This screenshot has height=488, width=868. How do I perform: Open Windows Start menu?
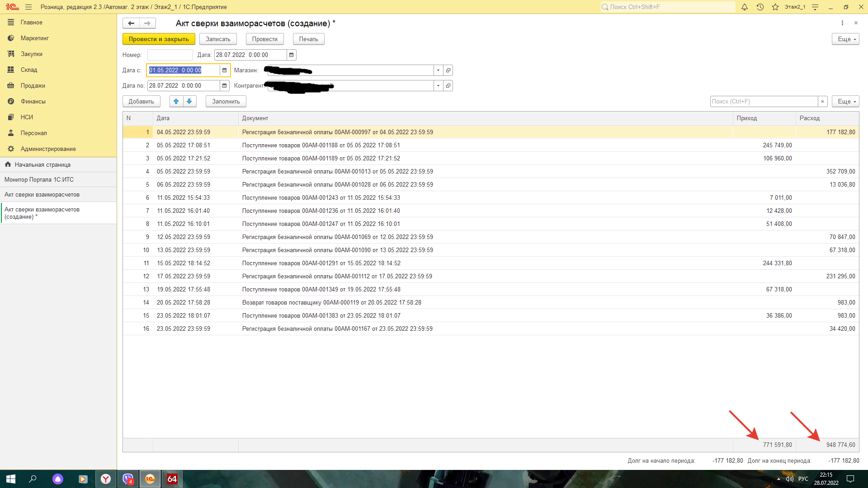tap(11, 479)
